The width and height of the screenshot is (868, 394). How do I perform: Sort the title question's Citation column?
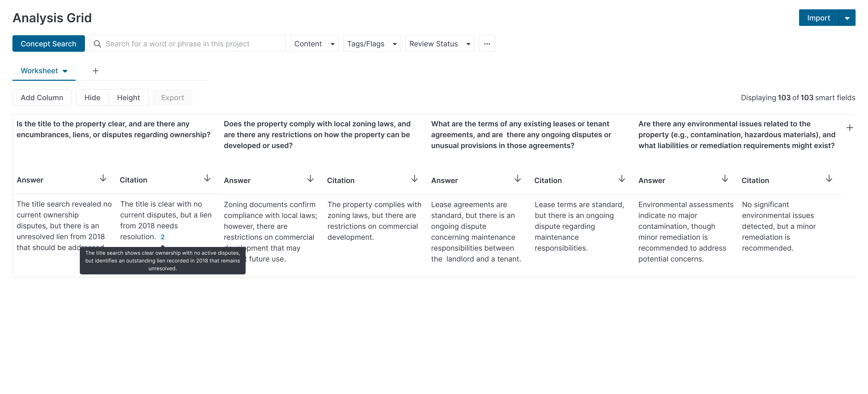point(207,178)
